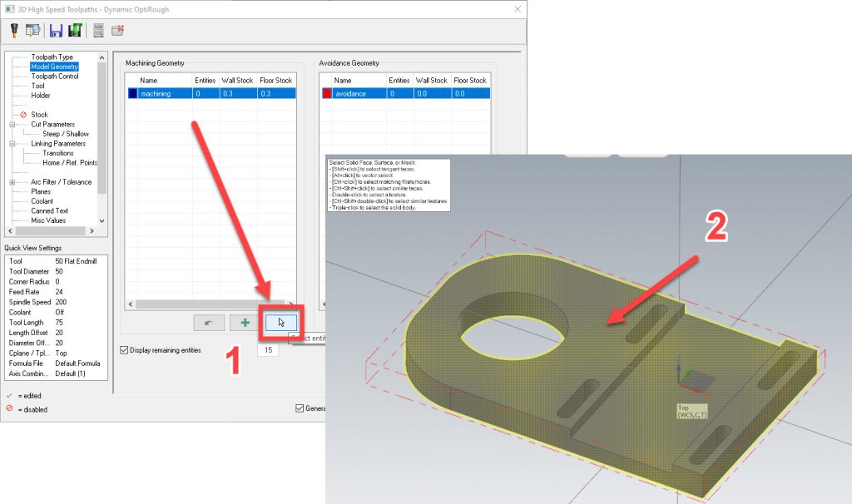Click the reset arrow button under machining list
852x504 pixels.
pyautogui.click(x=209, y=323)
